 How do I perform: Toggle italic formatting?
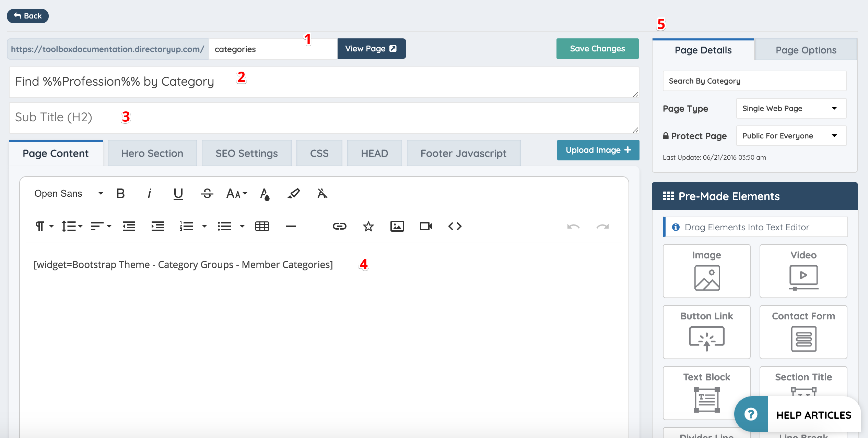pos(149,194)
